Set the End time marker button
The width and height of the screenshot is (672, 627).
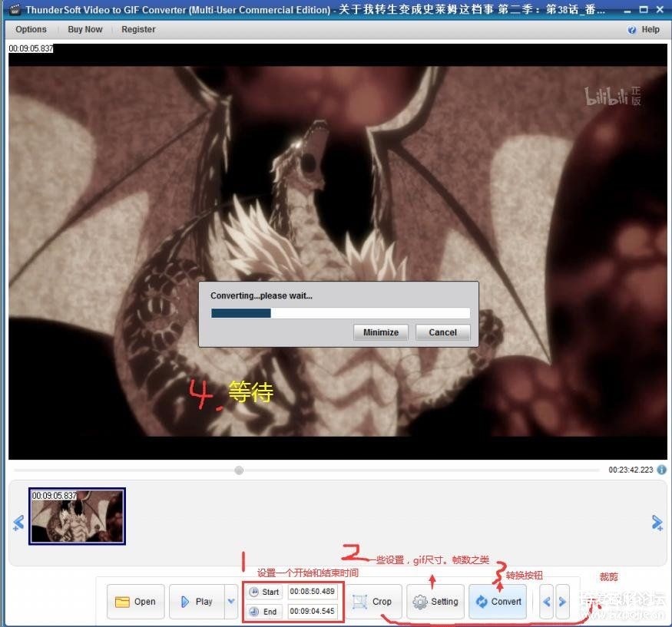tap(264, 612)
